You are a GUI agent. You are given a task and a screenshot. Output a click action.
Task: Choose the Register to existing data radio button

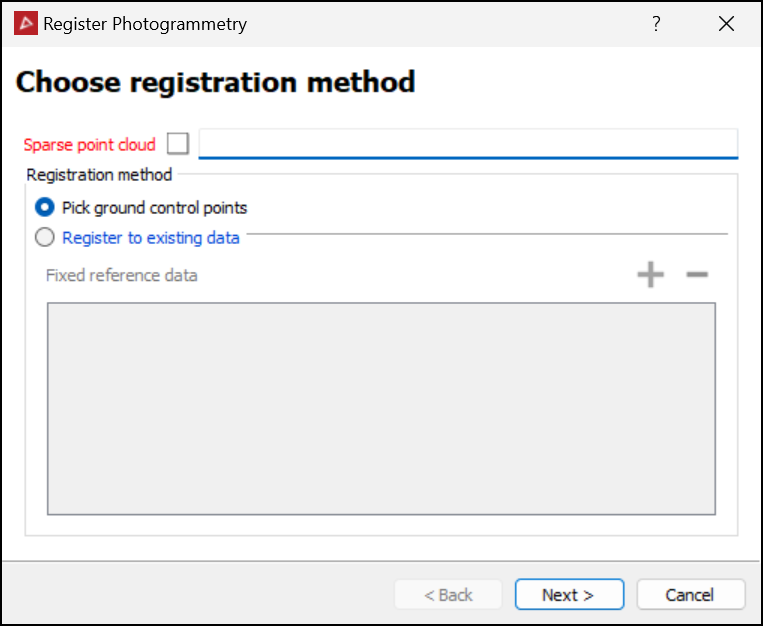(45, 238)
